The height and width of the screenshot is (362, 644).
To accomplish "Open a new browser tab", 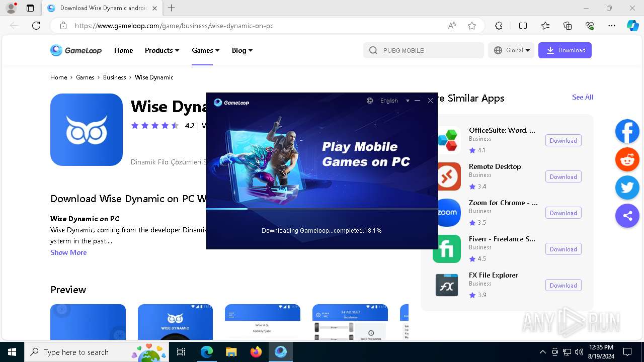I will (172, 8).
